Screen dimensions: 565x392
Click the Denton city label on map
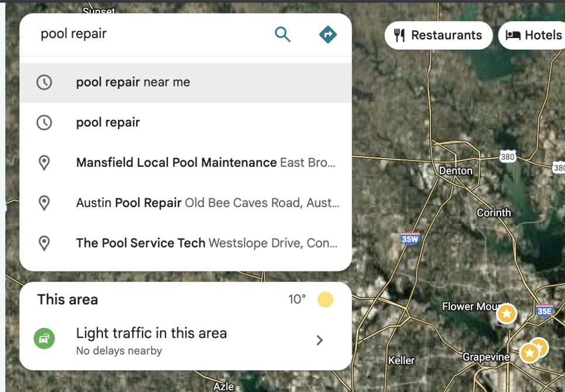click(x=456, y=171)
